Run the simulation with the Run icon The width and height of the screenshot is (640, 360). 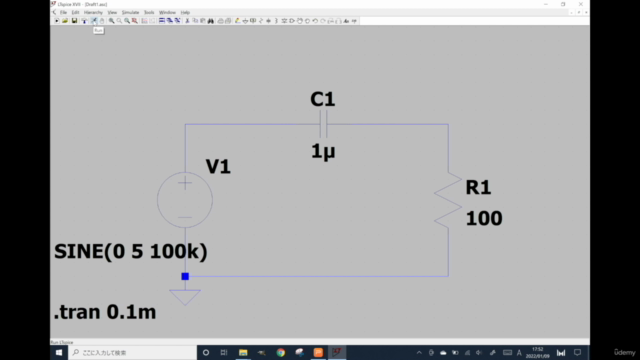tap(94, 21)
